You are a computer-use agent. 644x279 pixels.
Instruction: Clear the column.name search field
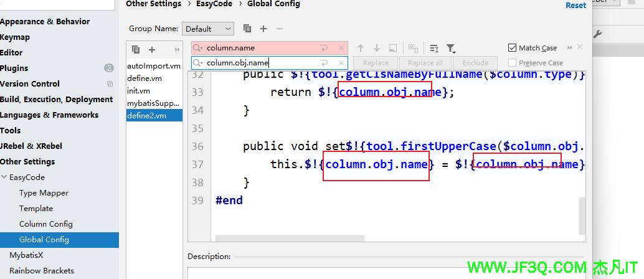pyautogui.click(x=341, y=48)
